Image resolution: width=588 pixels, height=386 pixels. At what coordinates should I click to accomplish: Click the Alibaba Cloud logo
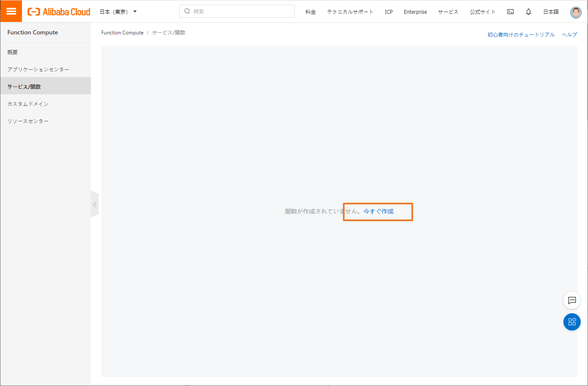click(59, 11)
